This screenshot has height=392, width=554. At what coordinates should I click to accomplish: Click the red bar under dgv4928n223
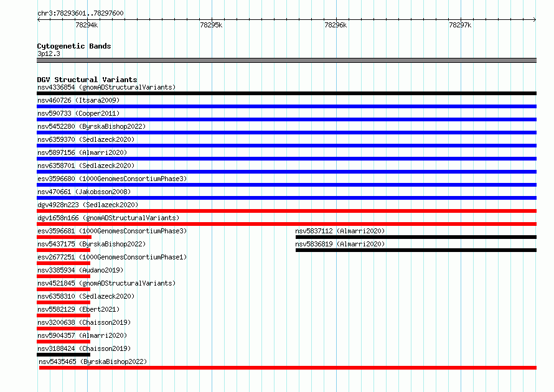click(x=286, y=211)
